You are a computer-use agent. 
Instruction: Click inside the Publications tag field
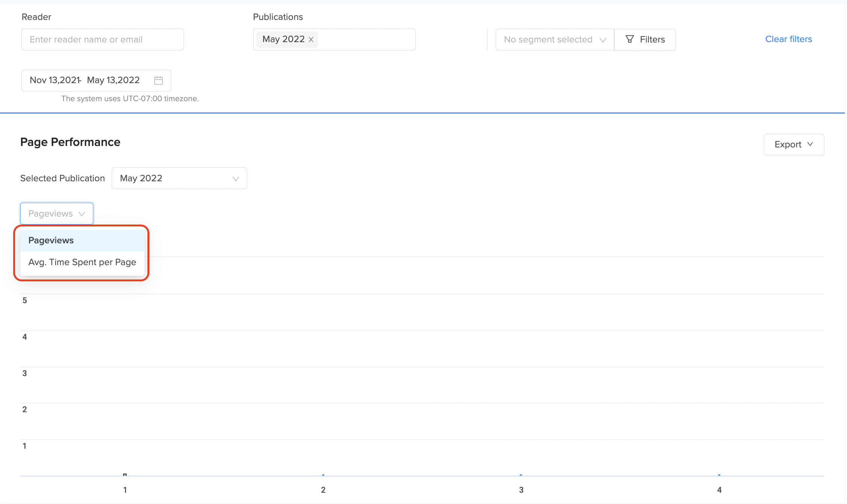[x=367, y=39]
